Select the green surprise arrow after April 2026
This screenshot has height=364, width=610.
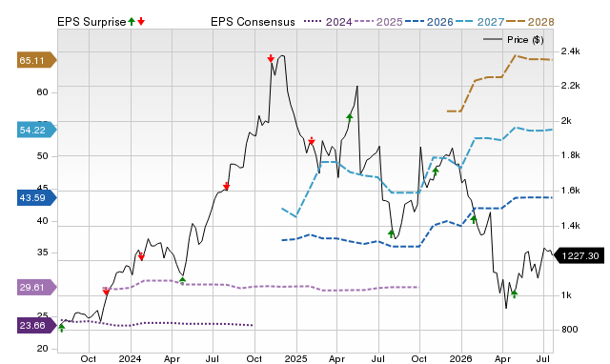515,293
